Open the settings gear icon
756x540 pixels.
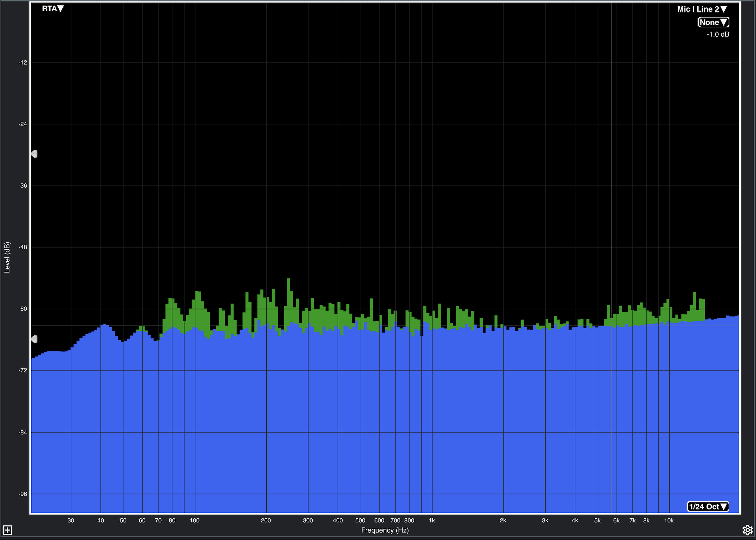(747, 530)
